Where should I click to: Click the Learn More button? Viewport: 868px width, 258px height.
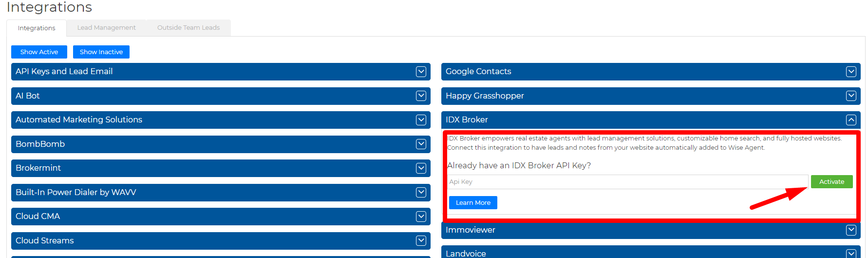click(x=473, y=203)
